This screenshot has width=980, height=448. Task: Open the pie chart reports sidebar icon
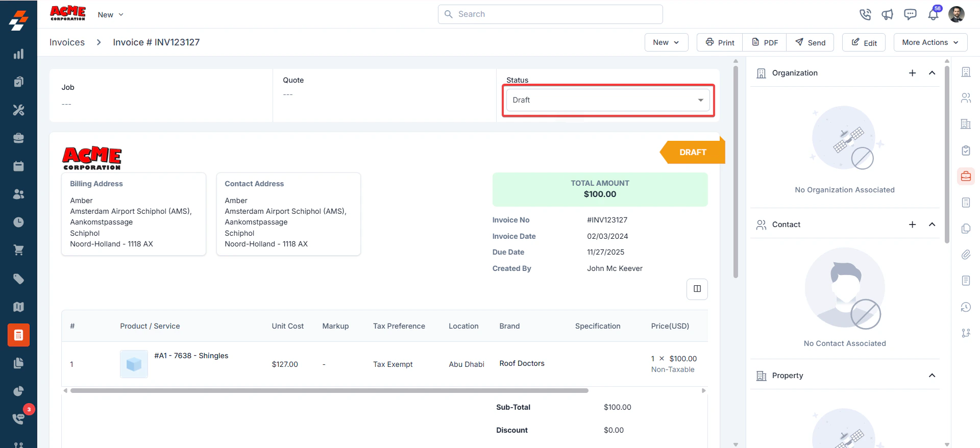pyautogui.click(x=18, y=391)
